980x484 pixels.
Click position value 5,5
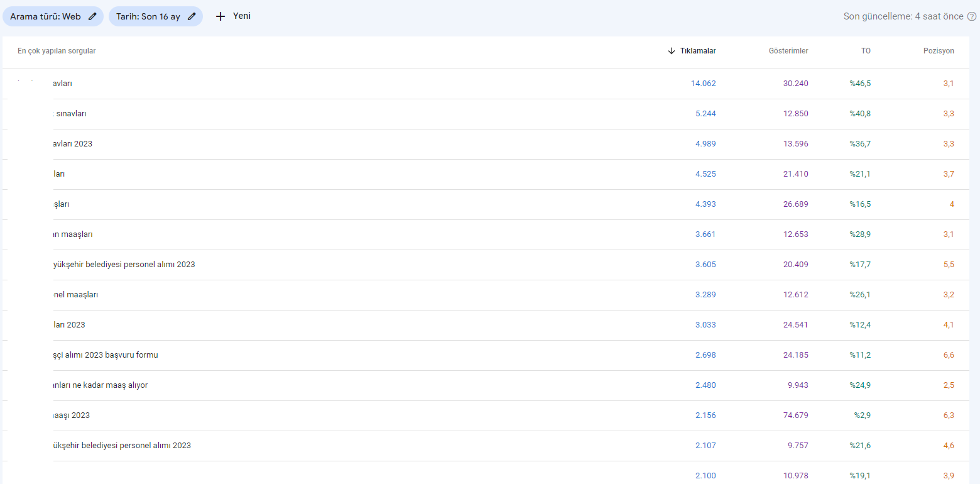coord(949,265)
